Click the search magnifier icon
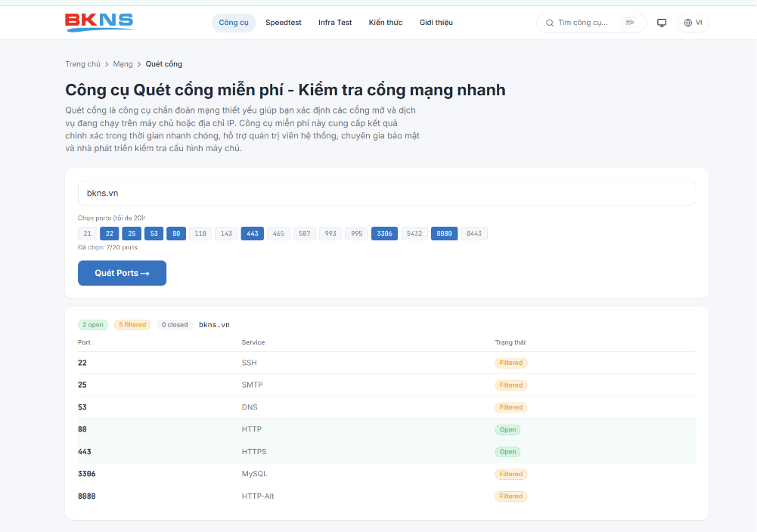This screenshot has width=757, height=532. tap(549, 23)
